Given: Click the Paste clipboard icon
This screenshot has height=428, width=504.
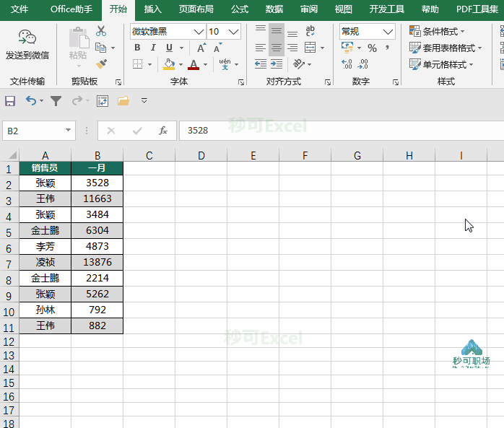Looking at the screenshot, I should click(x=79, y=38).
